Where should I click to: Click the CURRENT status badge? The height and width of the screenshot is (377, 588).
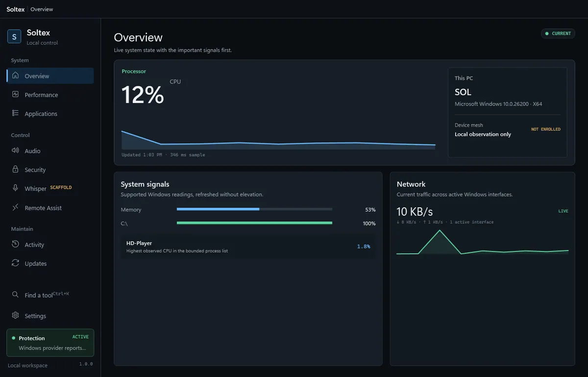coord(558,33)
